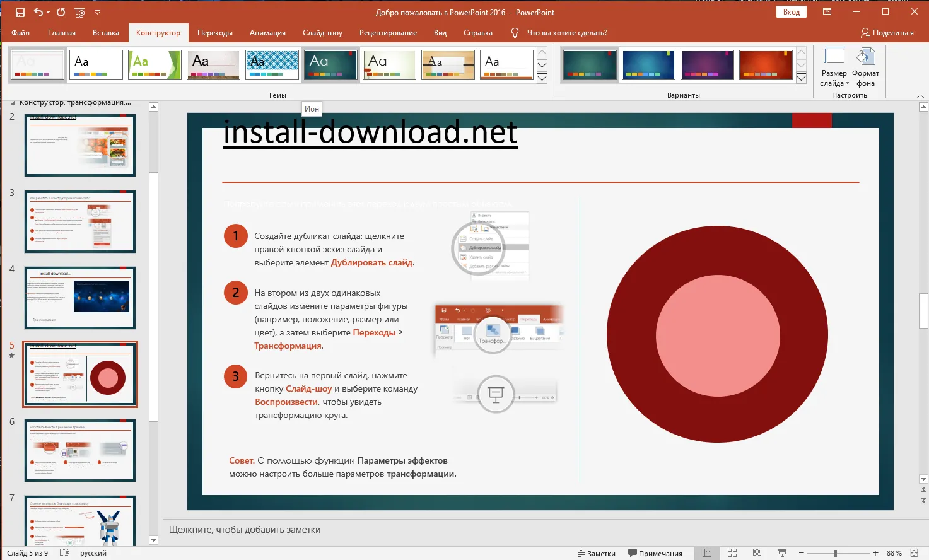Expand the Темы themes gallery
The width and height of the screenshot is (929, 560).
click(542, 78)
